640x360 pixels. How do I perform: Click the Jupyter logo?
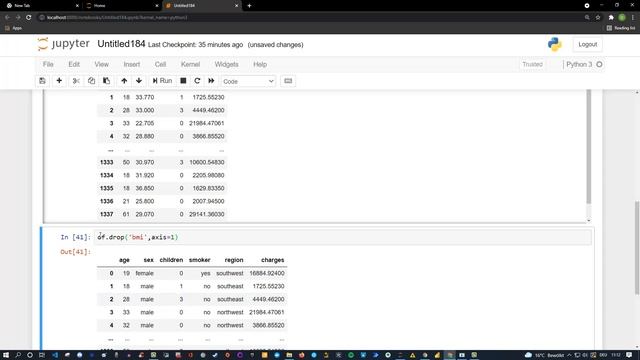[x=63, y=44]
